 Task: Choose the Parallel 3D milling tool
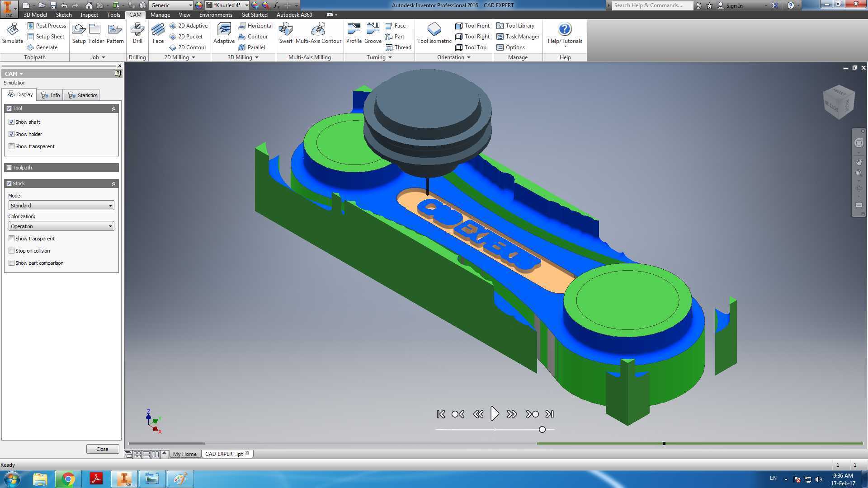[x=252, y=47]
